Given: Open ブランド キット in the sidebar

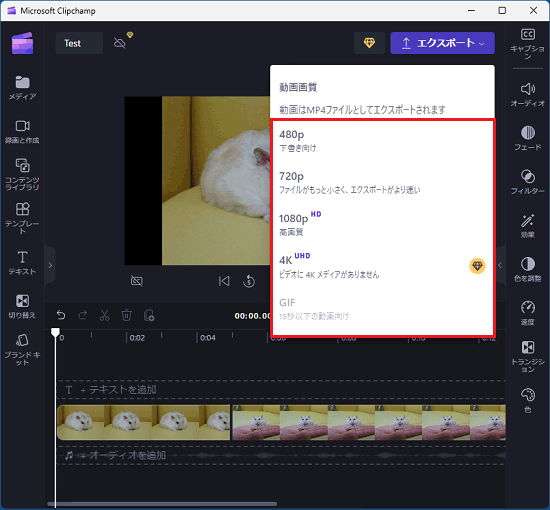Looking at the screenshot, I should pyautogui.click(x=22, y=349).
